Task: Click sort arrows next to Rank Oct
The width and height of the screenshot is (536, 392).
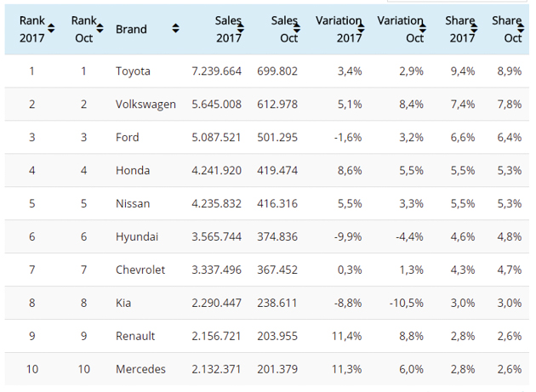Action: [x=100, y=29]
